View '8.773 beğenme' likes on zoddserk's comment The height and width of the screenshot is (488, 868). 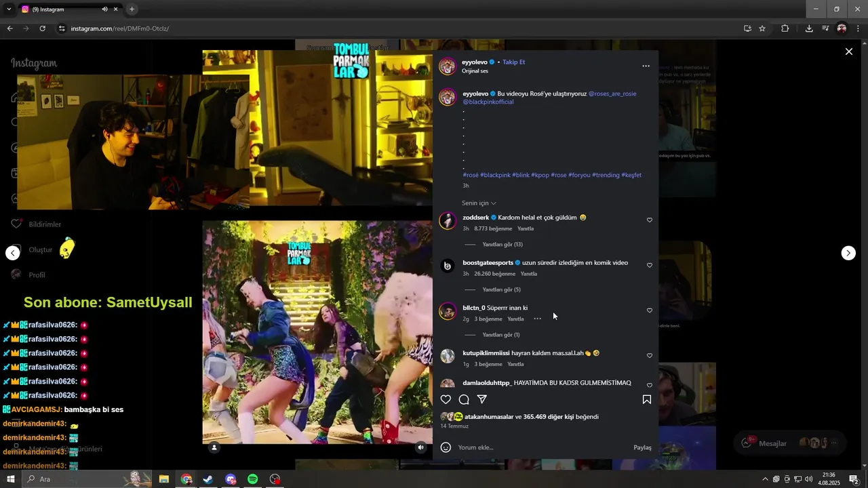click(x=493, y=229)
